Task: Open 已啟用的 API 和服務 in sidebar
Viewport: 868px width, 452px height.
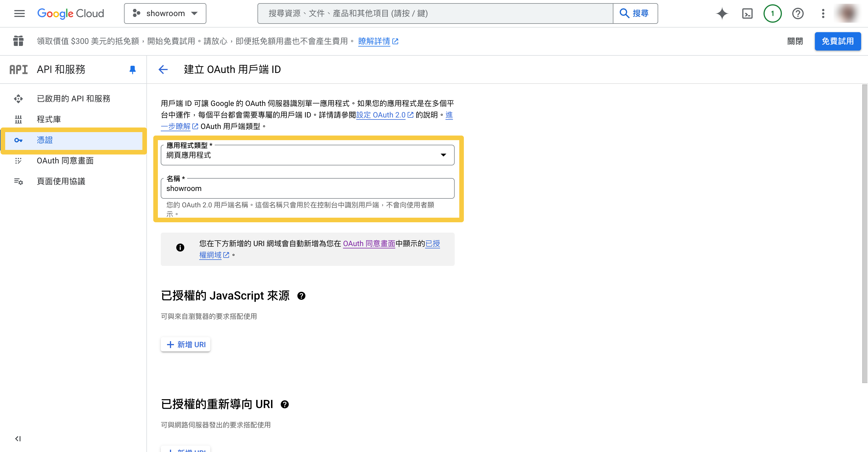Action: 73,98
